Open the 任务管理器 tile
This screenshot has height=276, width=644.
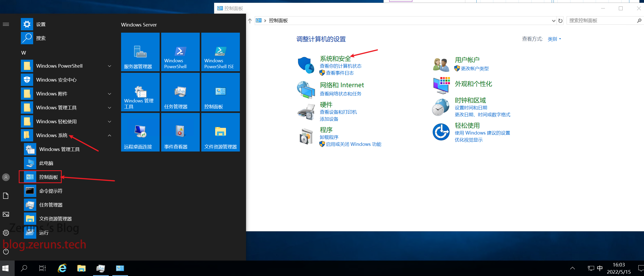tap(180, 92)
